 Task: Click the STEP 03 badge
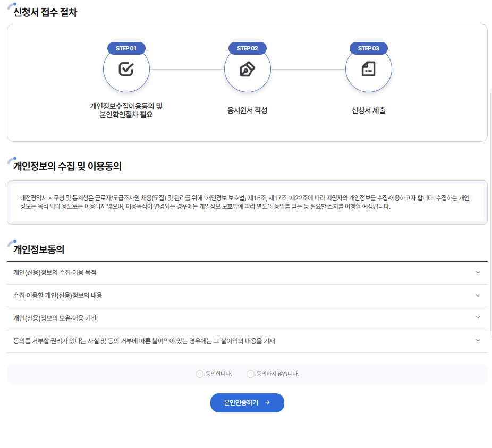[x=368, y=48]
